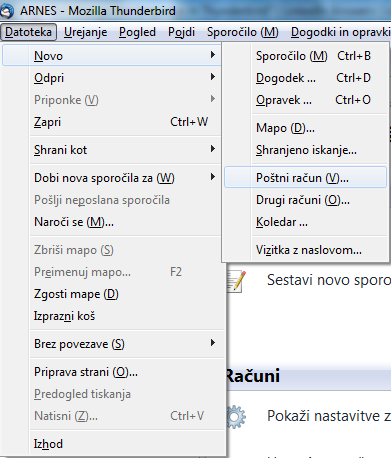
Task: Open the Pogled menu
Action: point(137,32)
